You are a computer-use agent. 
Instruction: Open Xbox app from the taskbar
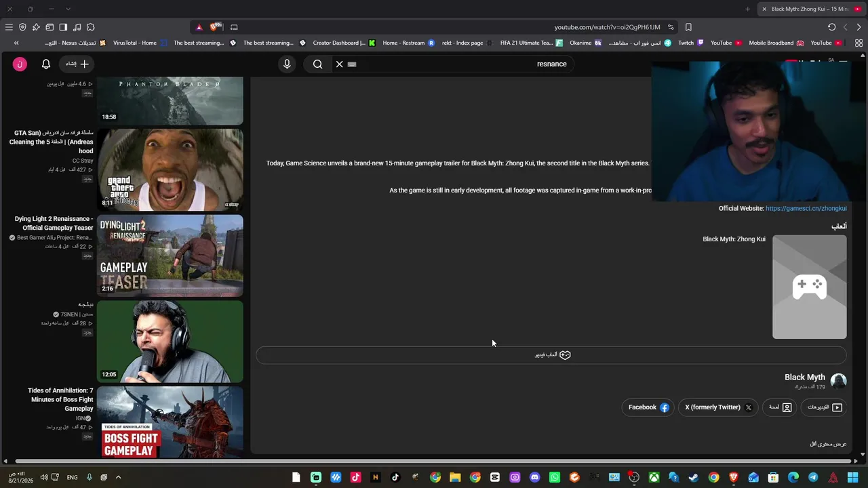[654, 477]
